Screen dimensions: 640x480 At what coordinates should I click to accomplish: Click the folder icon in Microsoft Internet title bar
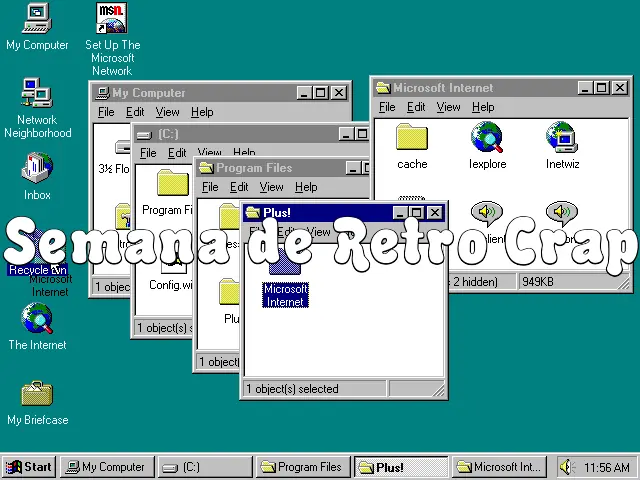point(383,87)
